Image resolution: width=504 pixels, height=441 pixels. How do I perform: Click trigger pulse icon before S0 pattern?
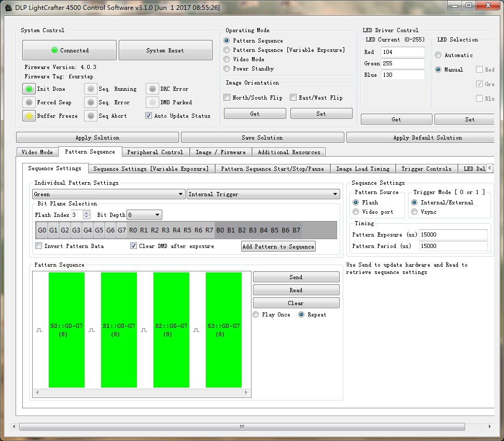39,330
